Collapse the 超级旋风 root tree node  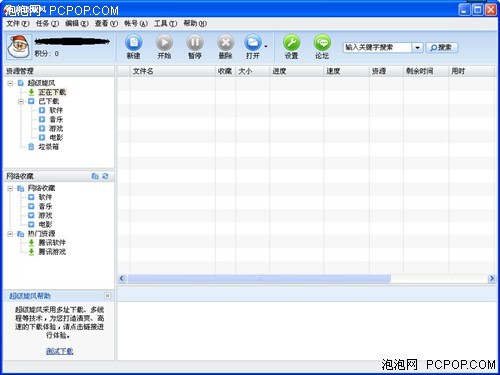point(10,83)
